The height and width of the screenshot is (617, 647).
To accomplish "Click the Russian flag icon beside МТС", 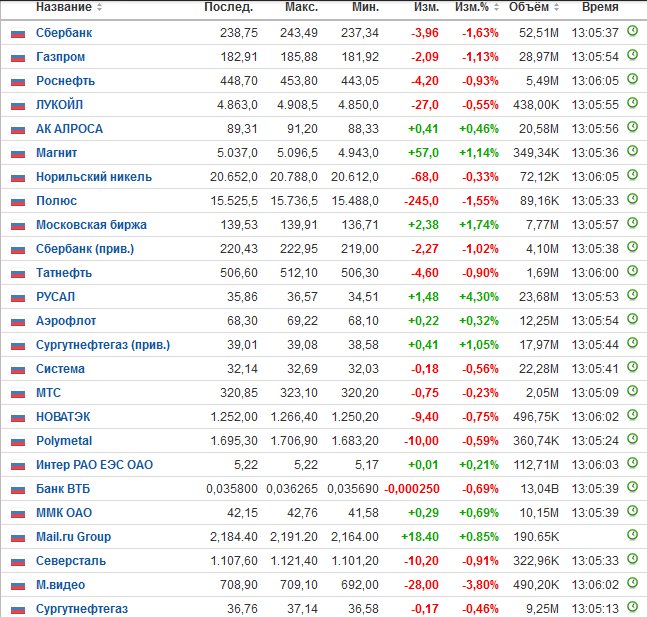I will tap(18, 394).
